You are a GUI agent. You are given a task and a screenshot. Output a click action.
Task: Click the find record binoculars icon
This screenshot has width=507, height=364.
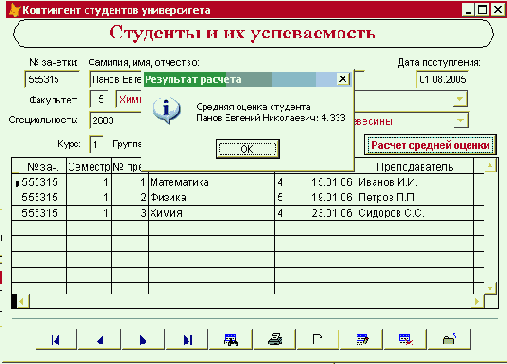231,339
